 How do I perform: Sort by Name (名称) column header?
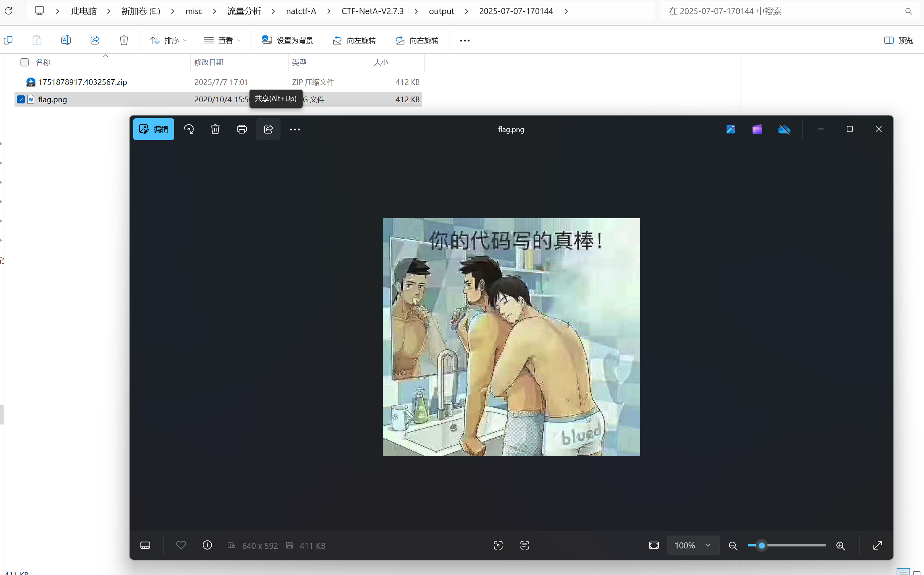(x=43, y=62)
